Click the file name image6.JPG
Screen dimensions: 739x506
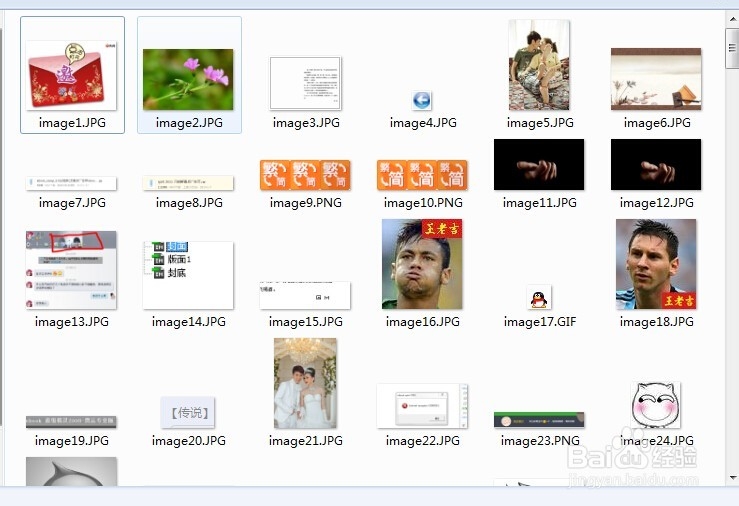(x=657, y=123)
